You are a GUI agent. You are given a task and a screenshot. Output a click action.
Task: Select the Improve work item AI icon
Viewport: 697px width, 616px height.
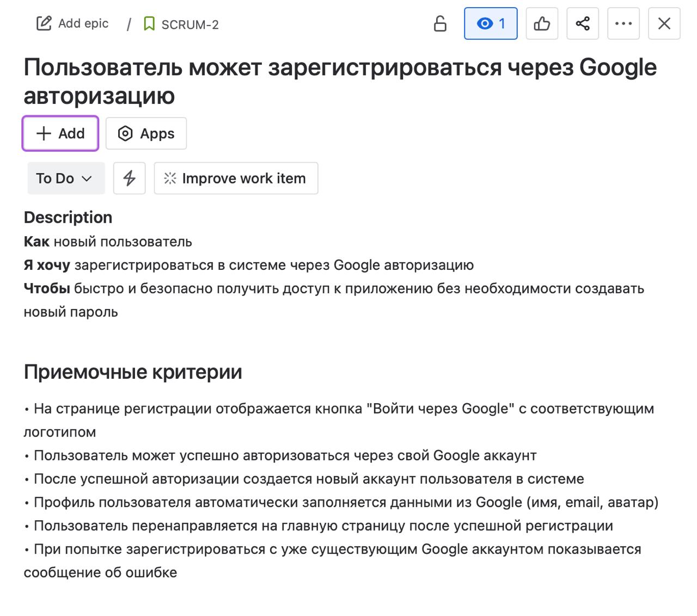tap(170, 178)
